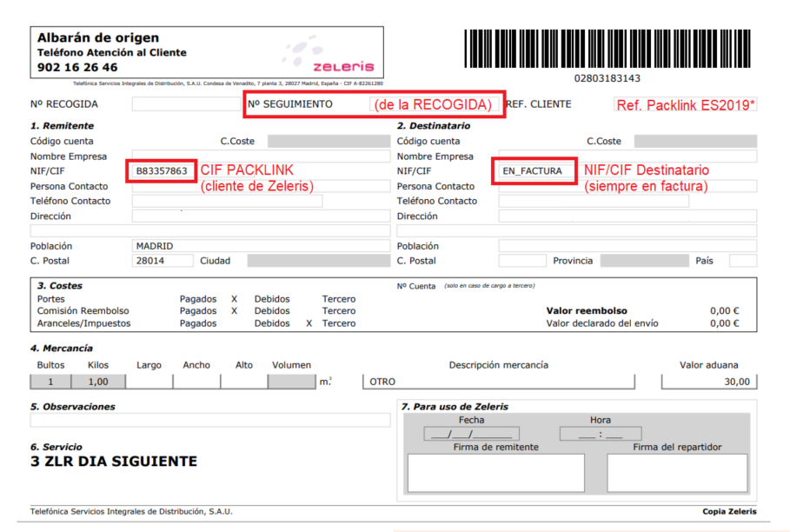Click the X mark beside Portes Pagados
The image size is (790, 532).
tap(235, 299)
